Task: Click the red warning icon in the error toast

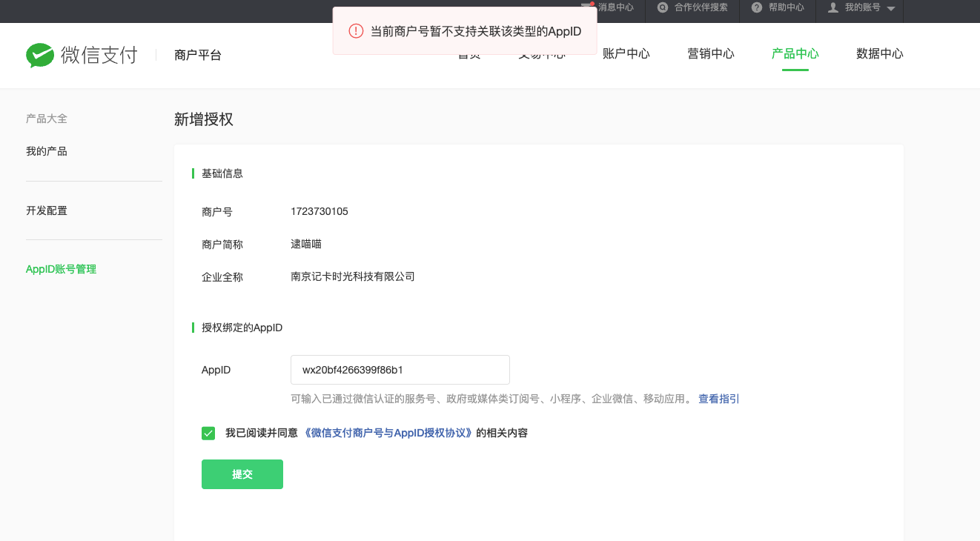Action: coord(357,31)
